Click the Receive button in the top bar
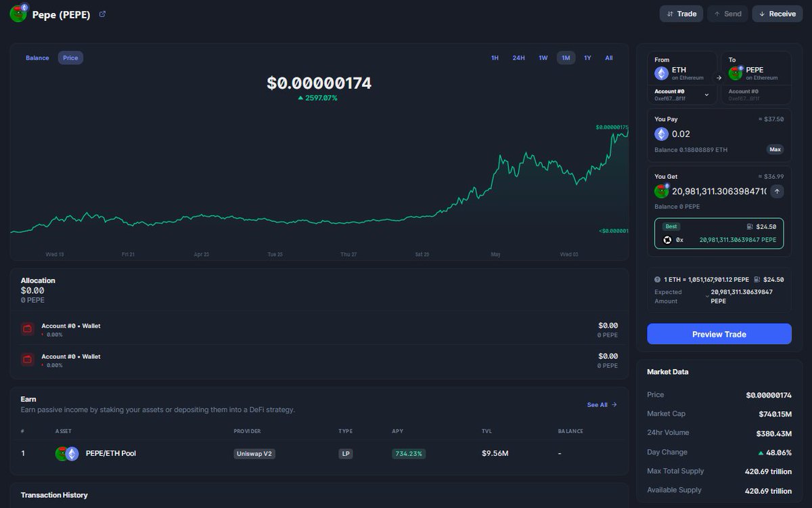Image resolution: width=812 pixels, height=508 pixels. coord(777,14)
